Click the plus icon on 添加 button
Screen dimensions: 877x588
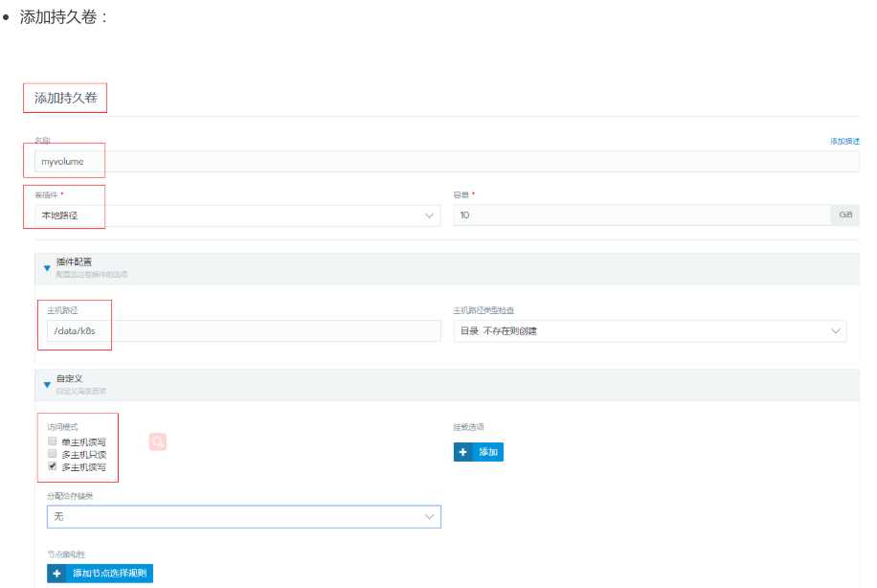click(462, 451)
